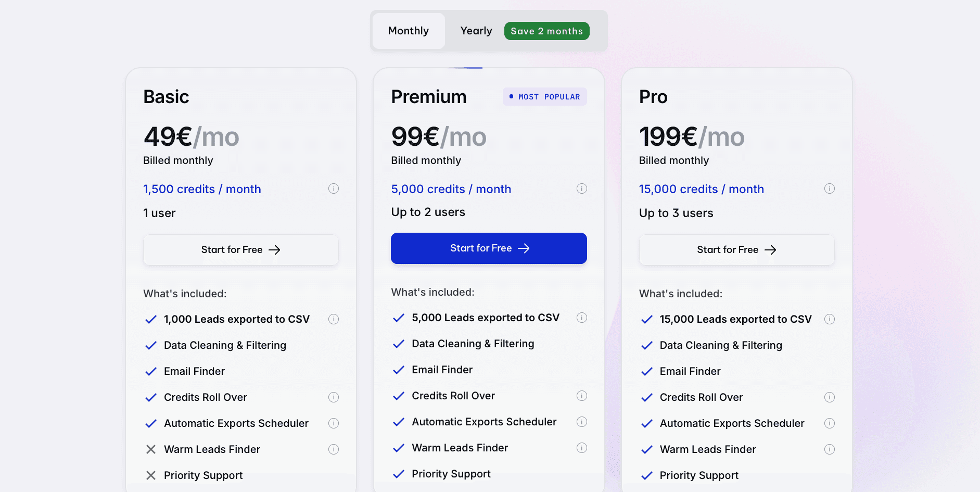Click the info icon beside Pro's 15,000 credits
This screenshot has width=980, height=492.
[830, 188]
